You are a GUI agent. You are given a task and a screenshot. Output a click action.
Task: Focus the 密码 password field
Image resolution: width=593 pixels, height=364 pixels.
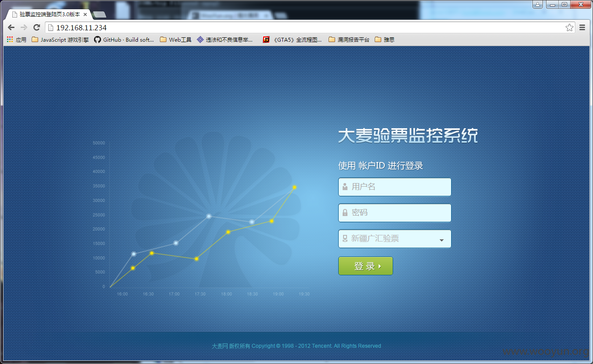394,213
